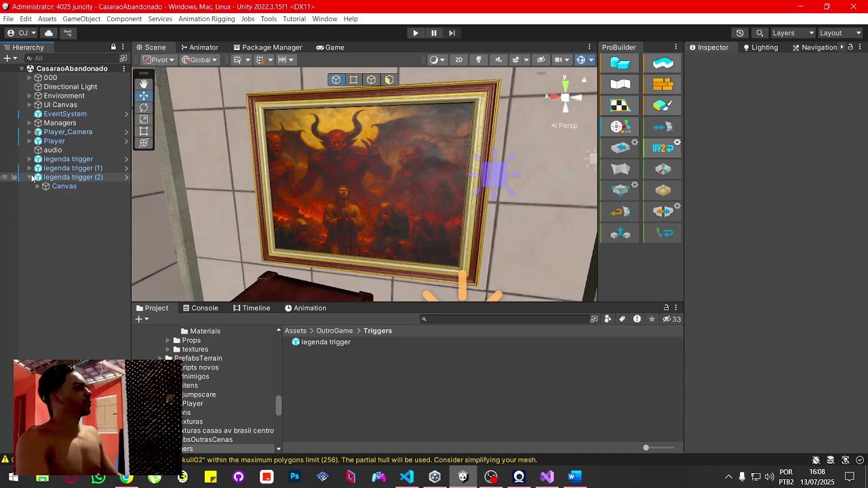Click ProBuilder Center Pivot icon
868x488 pixels.
[x=663, y=169]
